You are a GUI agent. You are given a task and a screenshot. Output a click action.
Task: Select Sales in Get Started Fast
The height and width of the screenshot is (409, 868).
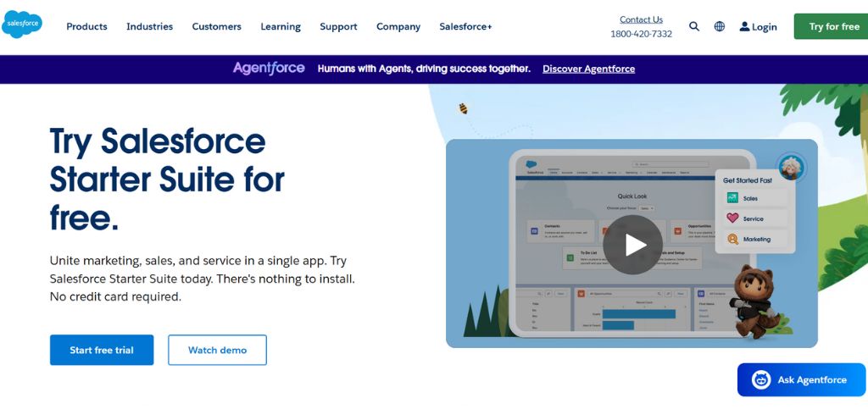click(755, 198)
